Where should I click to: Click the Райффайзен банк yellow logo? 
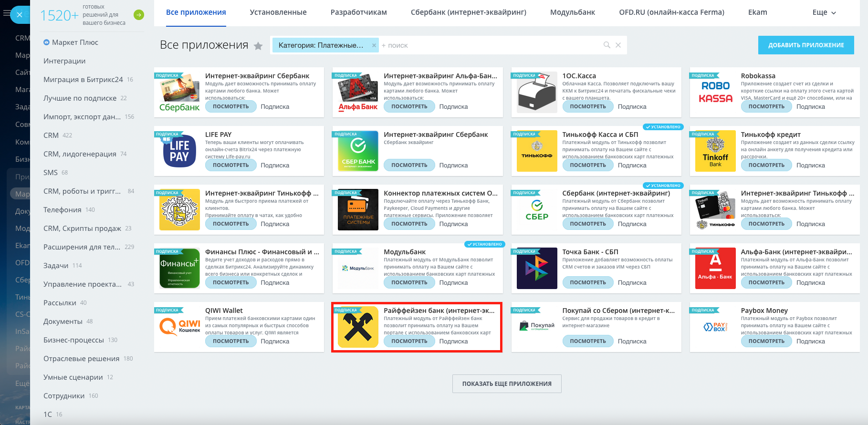click(358, 327)
